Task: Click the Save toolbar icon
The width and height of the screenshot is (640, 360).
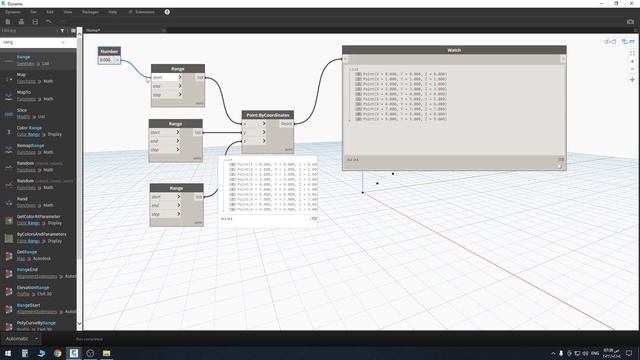Action: pos(35,22)
